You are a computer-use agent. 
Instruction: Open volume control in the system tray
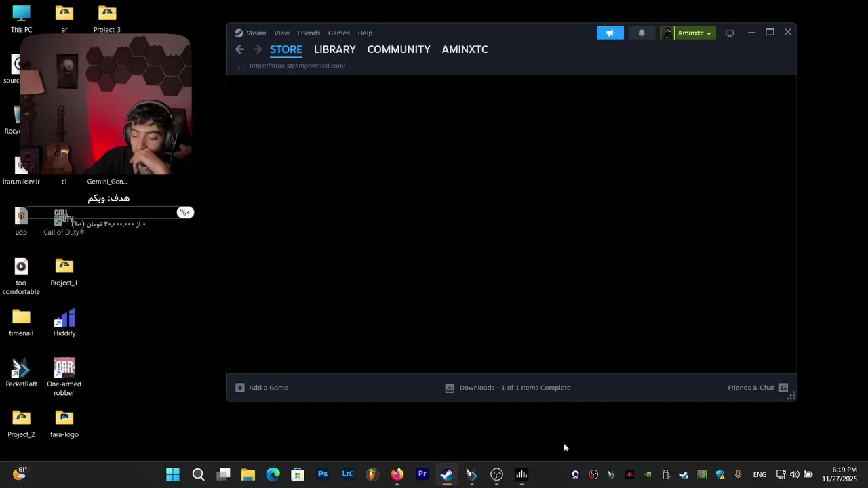tap(794, 474)
